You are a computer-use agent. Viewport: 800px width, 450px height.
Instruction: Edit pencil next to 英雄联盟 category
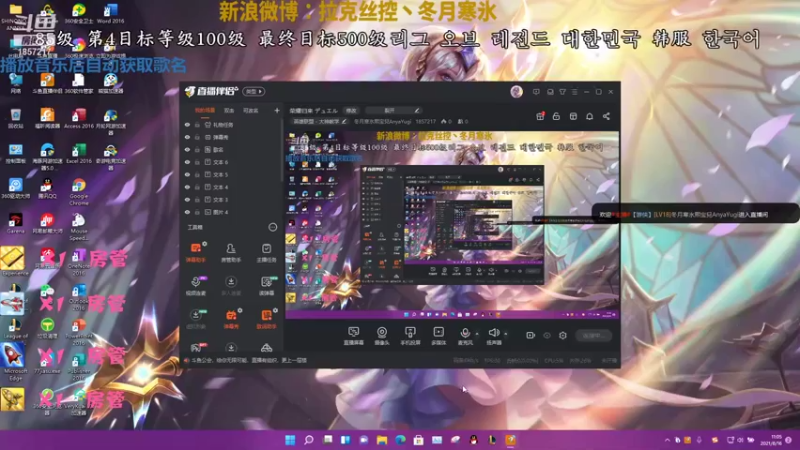coord(344,121)
